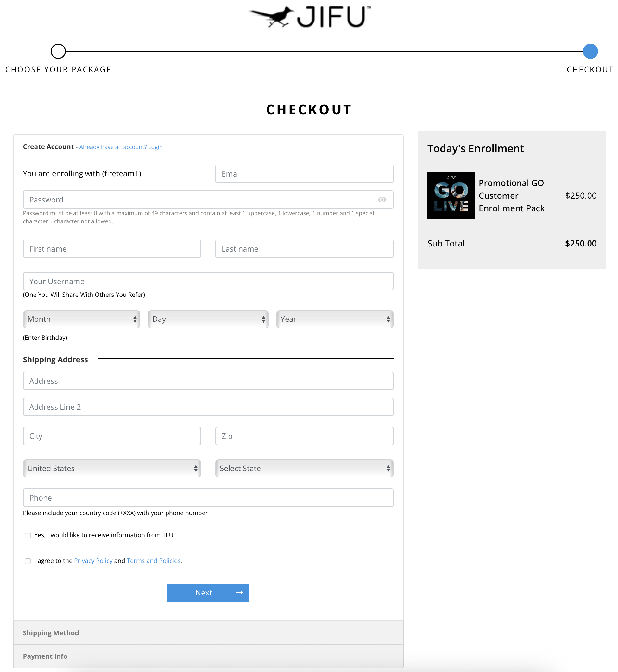Toggle password visibility eye icon
Image resolution: width=618 pixels, height=672 pixels.
click(x=382, y=200)
